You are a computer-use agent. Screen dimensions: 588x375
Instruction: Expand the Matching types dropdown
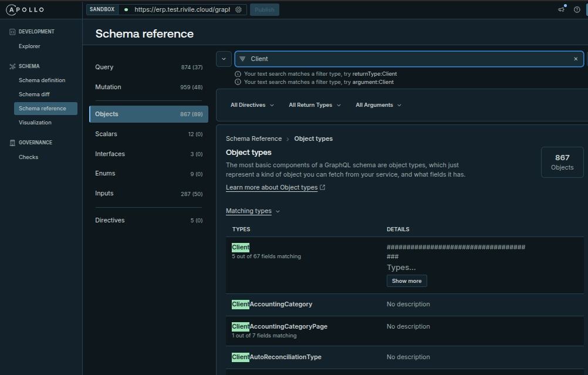coord(253,211)
